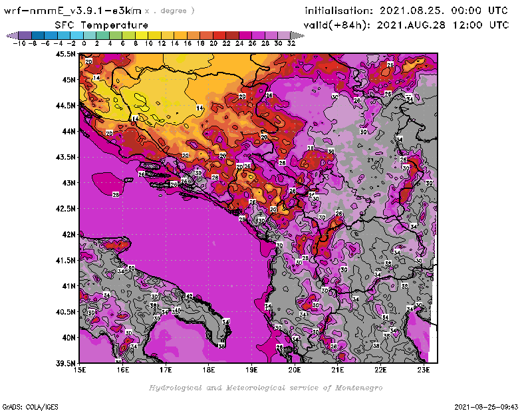Pick the green legend swatch between 2 and 4
Viewport: 532px width, 411px height.
tap(103, 35)
